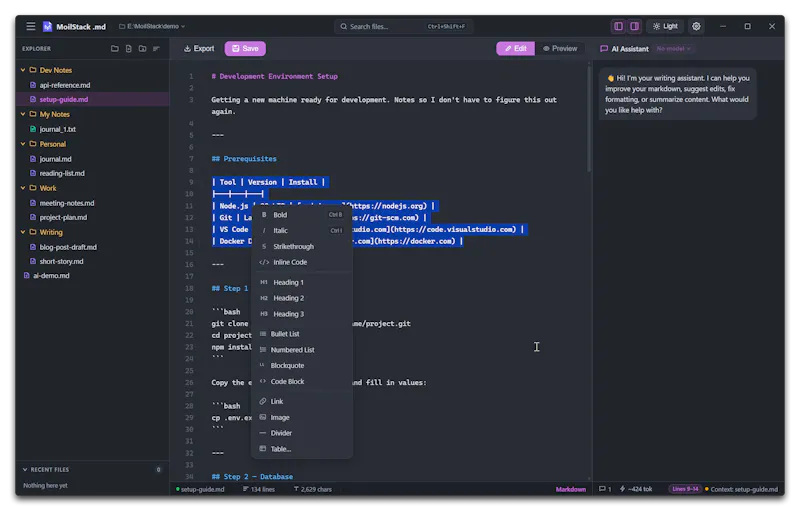Viewport: 800px width, 511px height.
Task: Click the AI assistant greeting message
Action: (677, 94)
